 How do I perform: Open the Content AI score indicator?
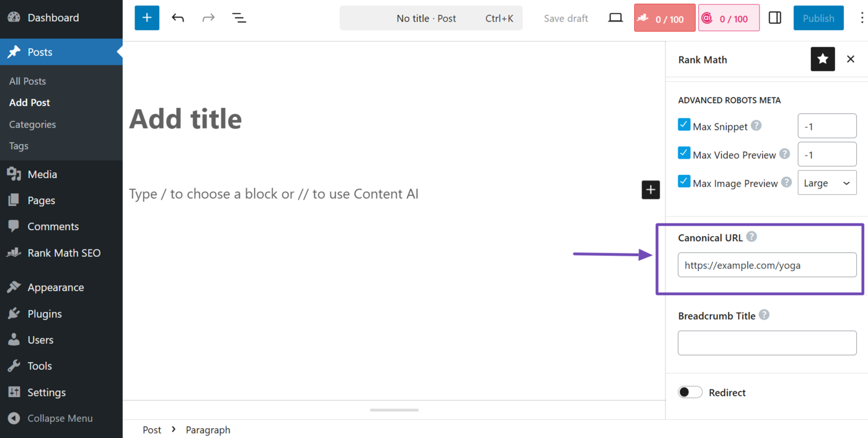pos(728,19)
